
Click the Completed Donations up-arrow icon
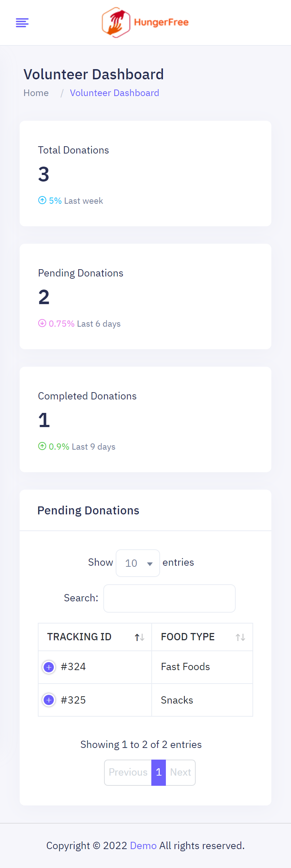point(42,446)
